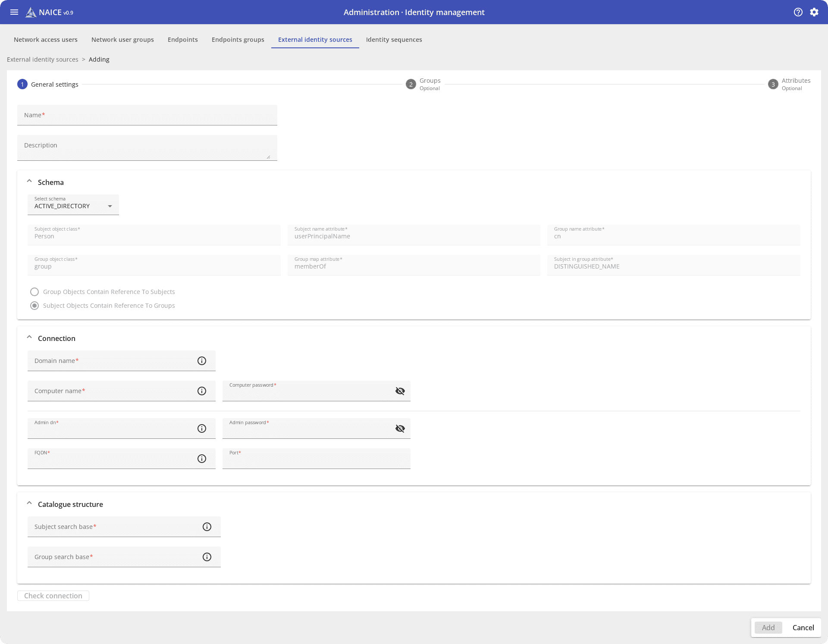Image resolution: width=828 pixels, height=644 pixels.
Task: Toggle Computer password visibility
Action: (x=400, y=391)
